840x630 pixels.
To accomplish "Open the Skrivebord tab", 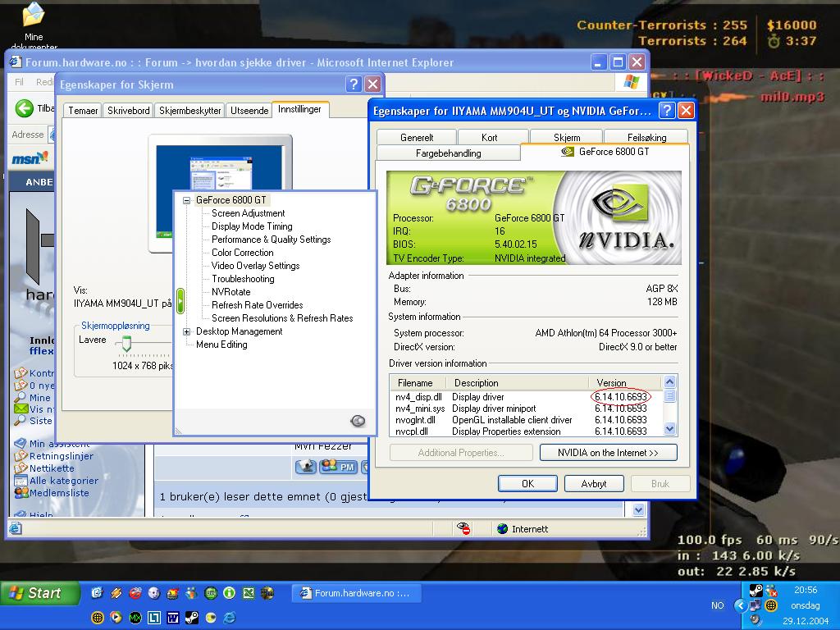I will [x=129, y=111].
